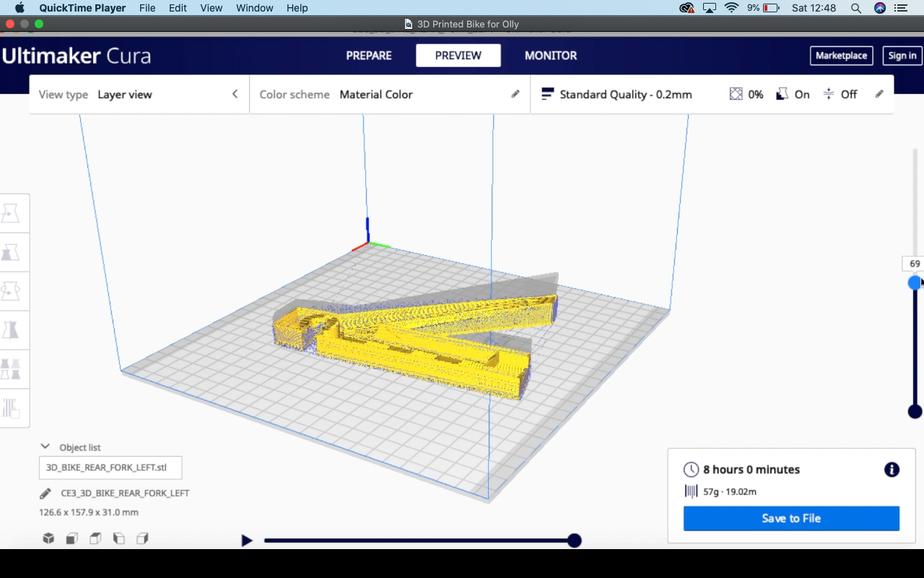Click the 8 hours 0 minutes estimate

[751, 470]
